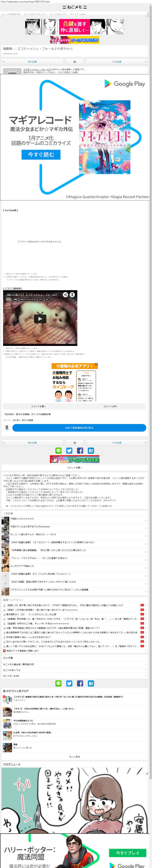Open the niconico video info icon
The height and width of the screenshot is (868, 152).
coord(72,295)
